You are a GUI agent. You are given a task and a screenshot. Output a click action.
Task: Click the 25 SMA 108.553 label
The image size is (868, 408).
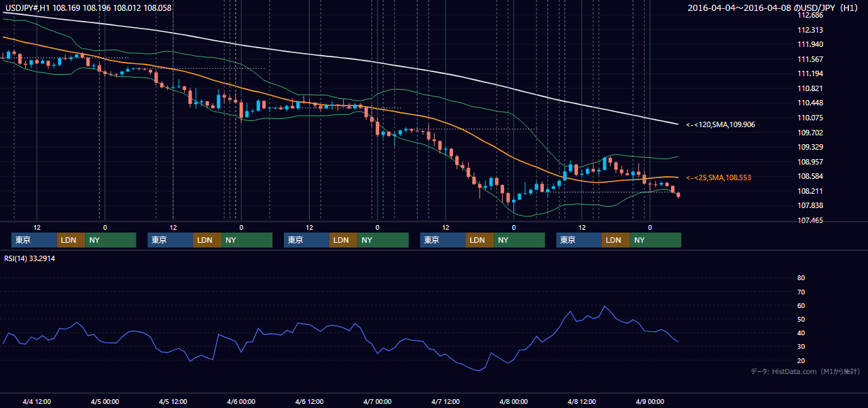(719, 177)
